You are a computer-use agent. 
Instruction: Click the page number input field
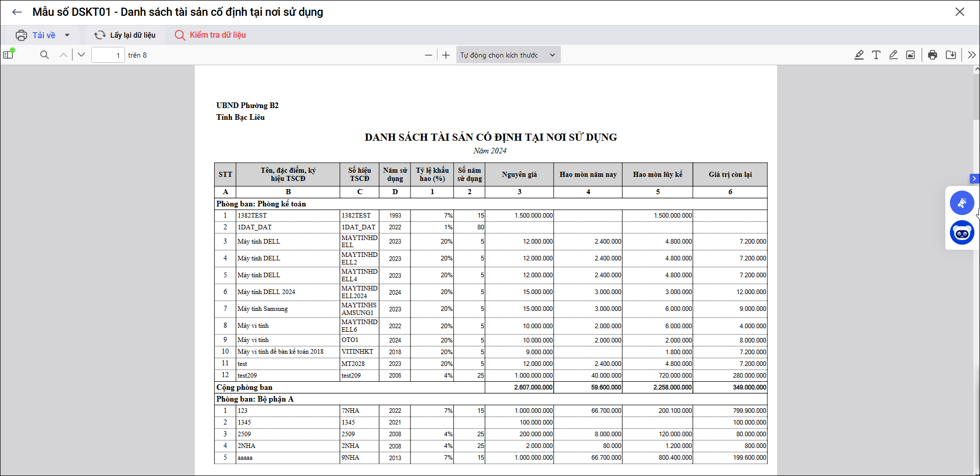[108, 55]
